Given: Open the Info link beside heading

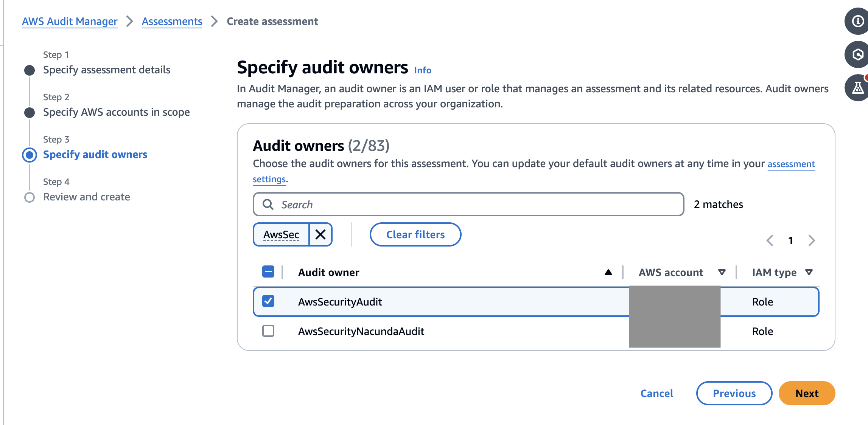Looking at the screenshot, I should coord(423,70).
